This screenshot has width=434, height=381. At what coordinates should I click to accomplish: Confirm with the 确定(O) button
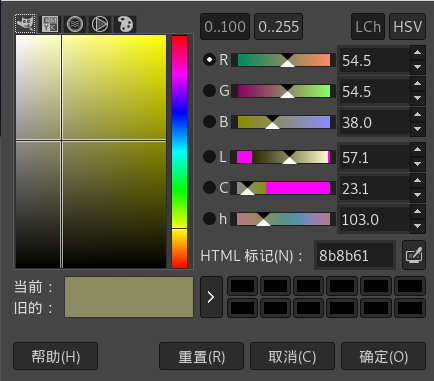(x=384, y=356)
